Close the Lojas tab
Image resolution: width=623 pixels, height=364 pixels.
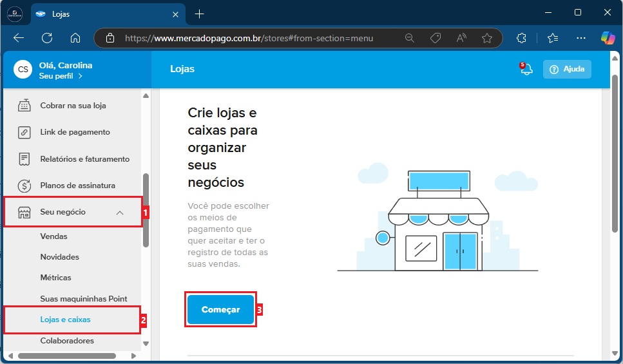[175, 14]
